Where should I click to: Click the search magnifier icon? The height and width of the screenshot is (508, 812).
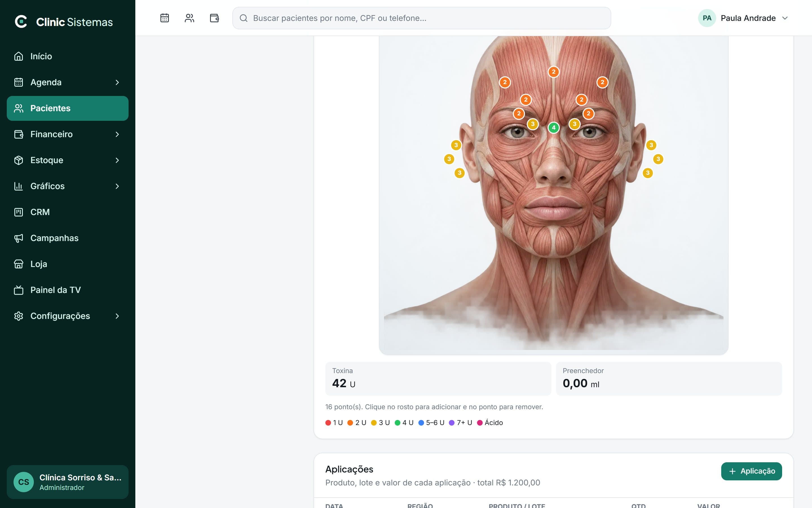(244, 18)
